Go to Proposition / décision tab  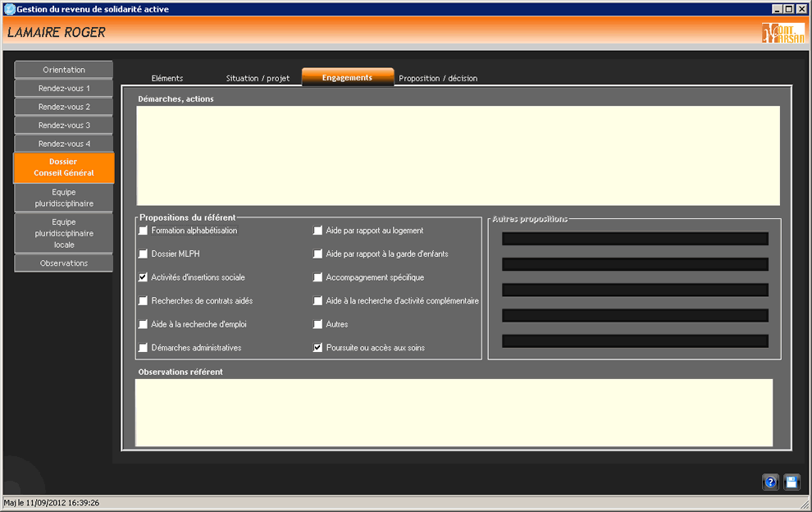438,79
